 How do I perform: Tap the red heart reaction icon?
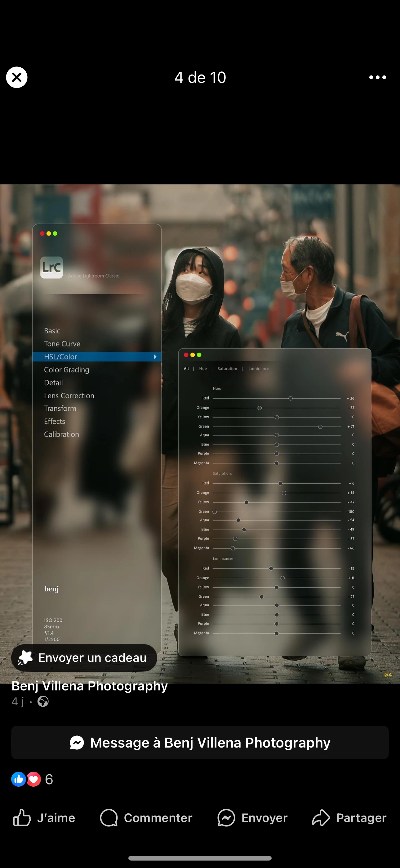(34, 780)
